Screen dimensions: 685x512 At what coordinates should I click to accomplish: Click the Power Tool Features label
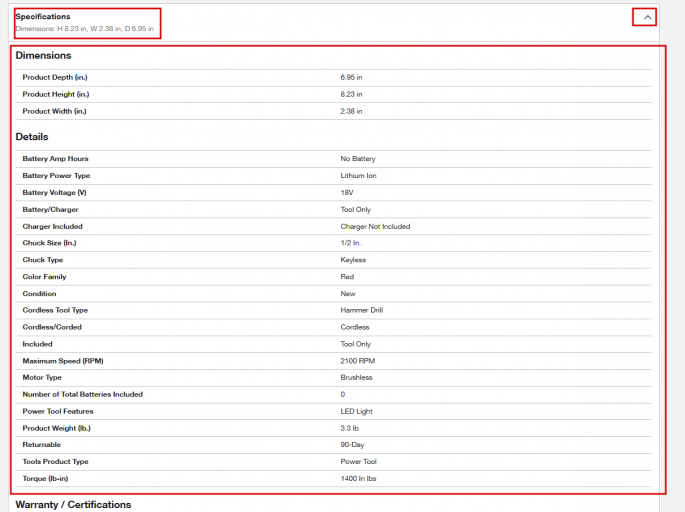58,412
